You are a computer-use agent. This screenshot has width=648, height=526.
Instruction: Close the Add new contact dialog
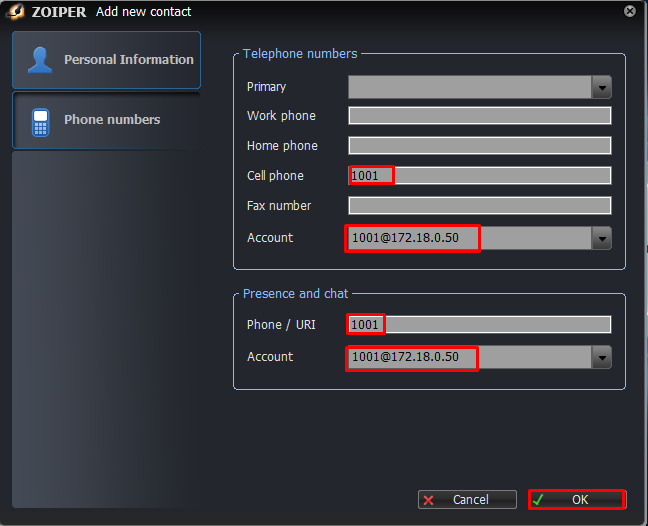point(629,11)
